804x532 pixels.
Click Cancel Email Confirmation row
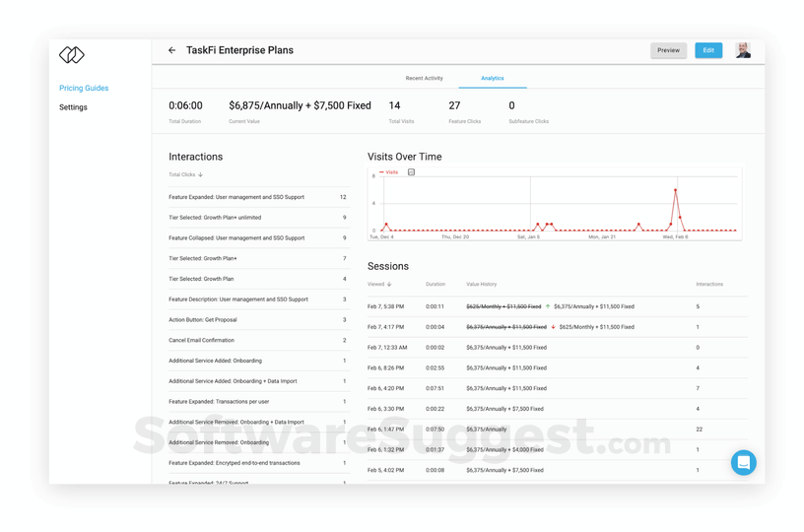259,340
